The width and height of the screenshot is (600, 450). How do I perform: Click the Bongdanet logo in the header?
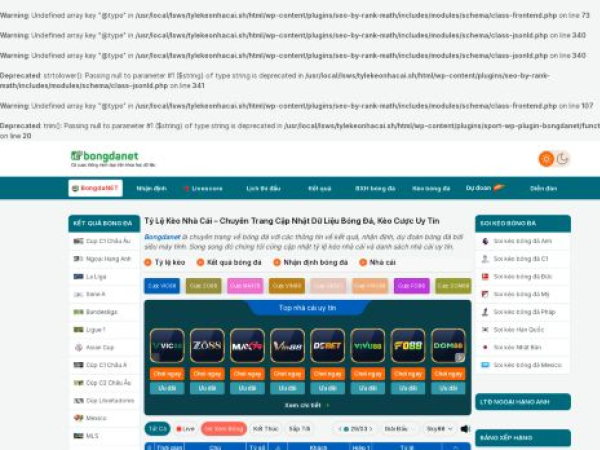pos(106,158)
